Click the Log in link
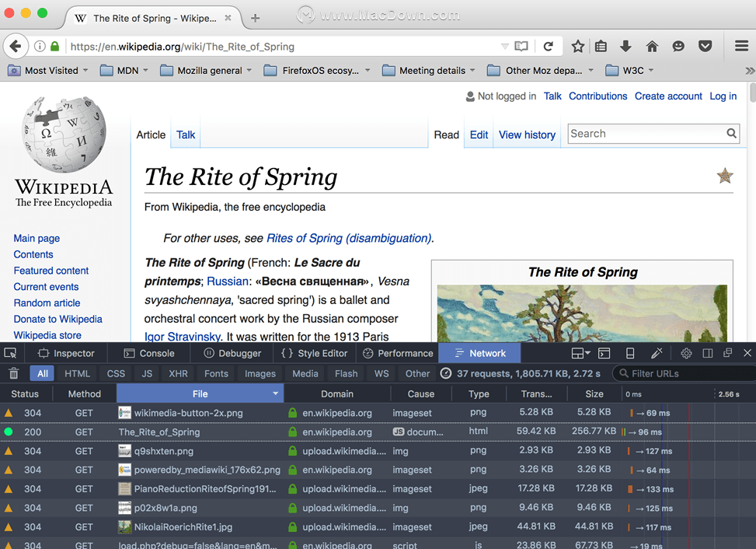 (x=723, y=96)
